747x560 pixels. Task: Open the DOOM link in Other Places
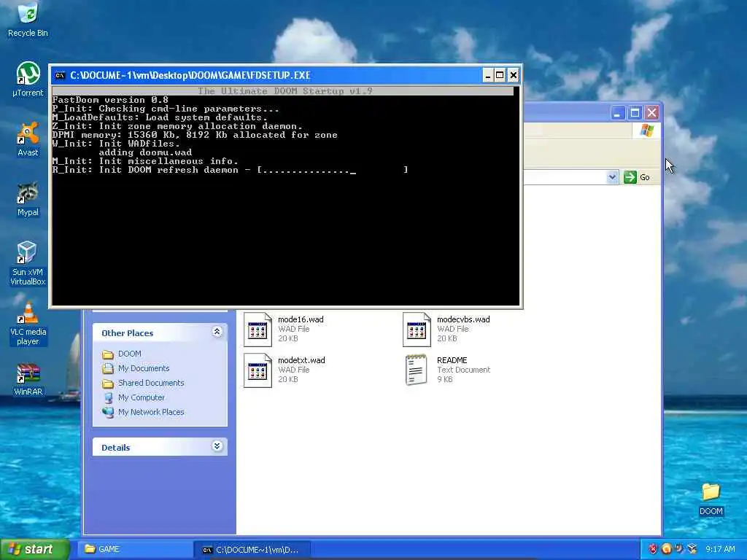pyautogui.click(x=129, y=354)
